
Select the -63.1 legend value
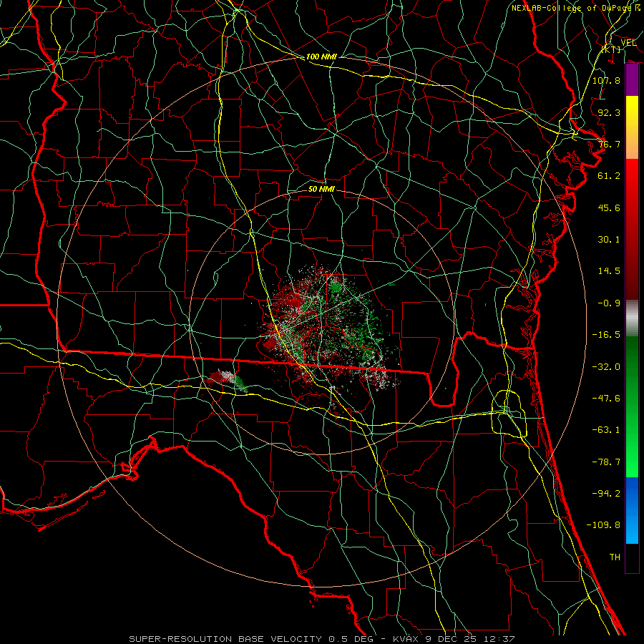coord(606,430)
